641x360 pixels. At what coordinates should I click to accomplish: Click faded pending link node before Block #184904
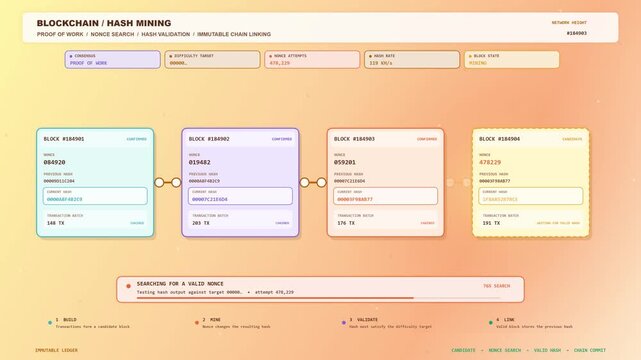(467, 183)
